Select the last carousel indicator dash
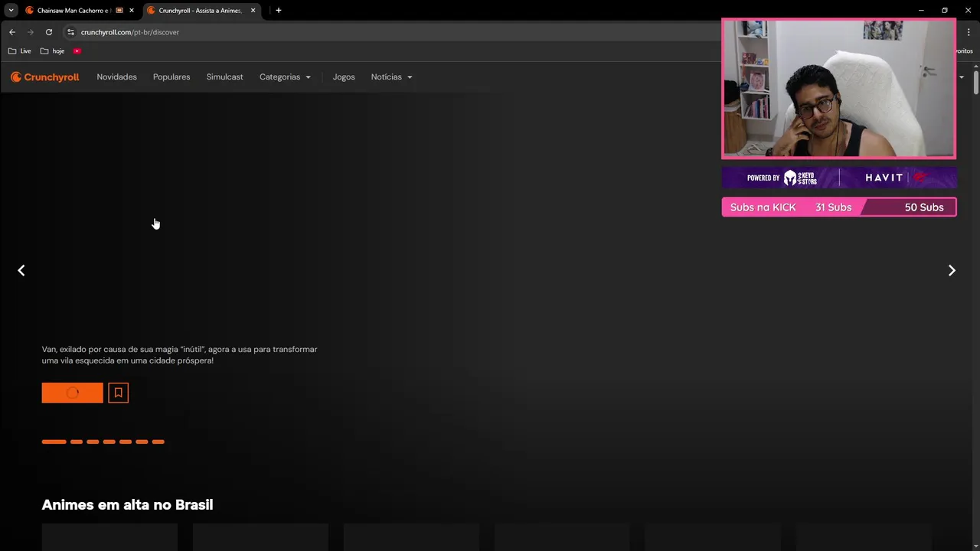This screenshot has width=980, height=551. pyautogui.click(x=158, y=442)
